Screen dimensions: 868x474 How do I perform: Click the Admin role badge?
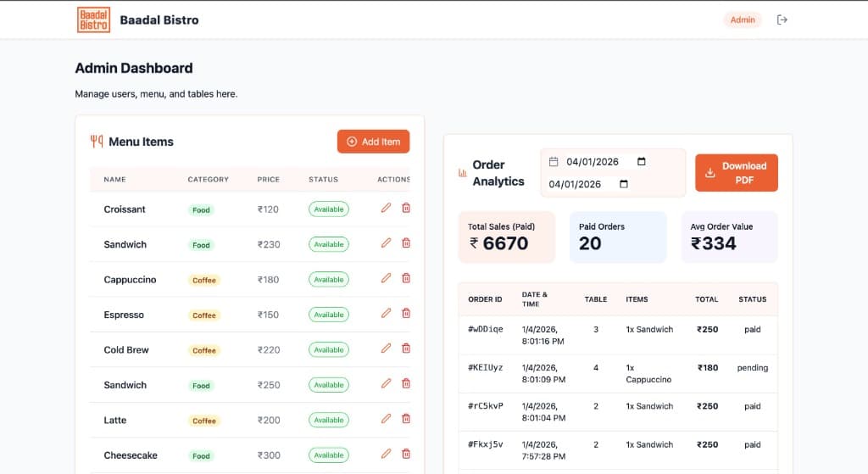(743, 20)
